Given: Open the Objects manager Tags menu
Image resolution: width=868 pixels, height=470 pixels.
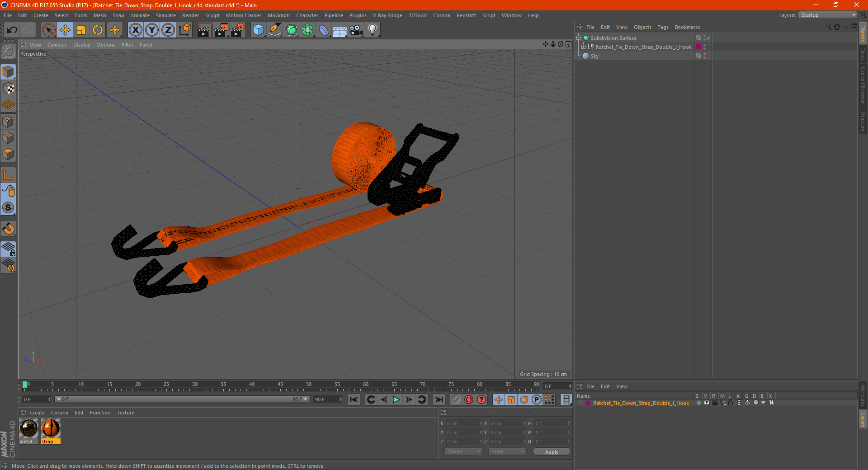Looking at the screenshot, I should [x=663, y=27].
